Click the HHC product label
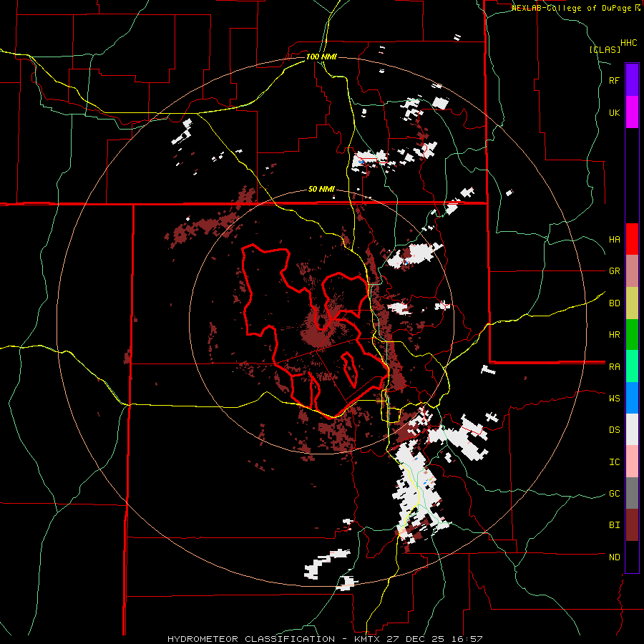Image resolution: width=644 pixels, height=644 pixels. (629, 43)
